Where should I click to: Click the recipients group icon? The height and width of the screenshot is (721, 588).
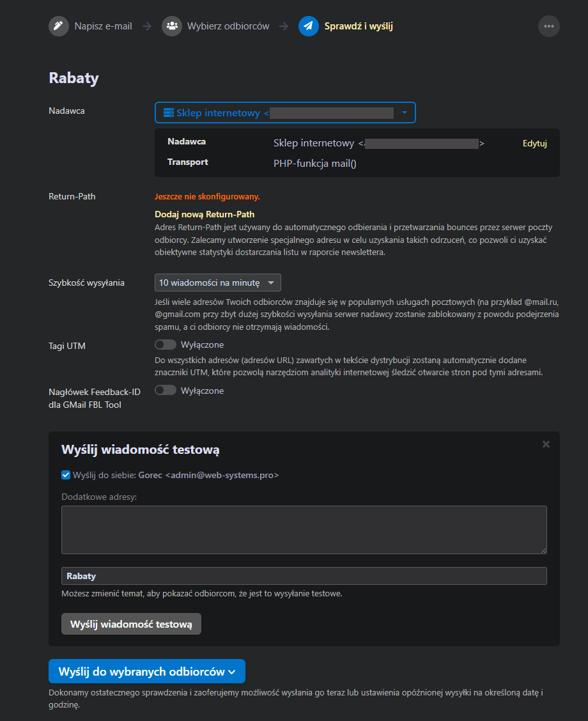pyautogui.click(x=172, y=26)
